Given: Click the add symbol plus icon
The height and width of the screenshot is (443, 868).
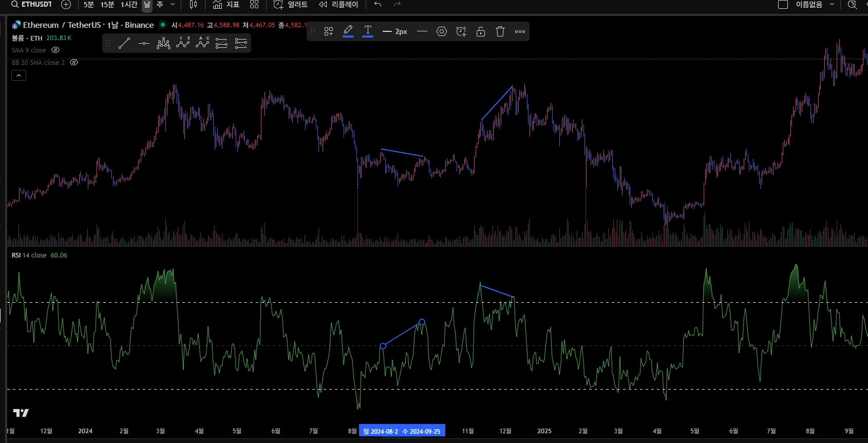Looking at the screenshot, I should point(66,5).
